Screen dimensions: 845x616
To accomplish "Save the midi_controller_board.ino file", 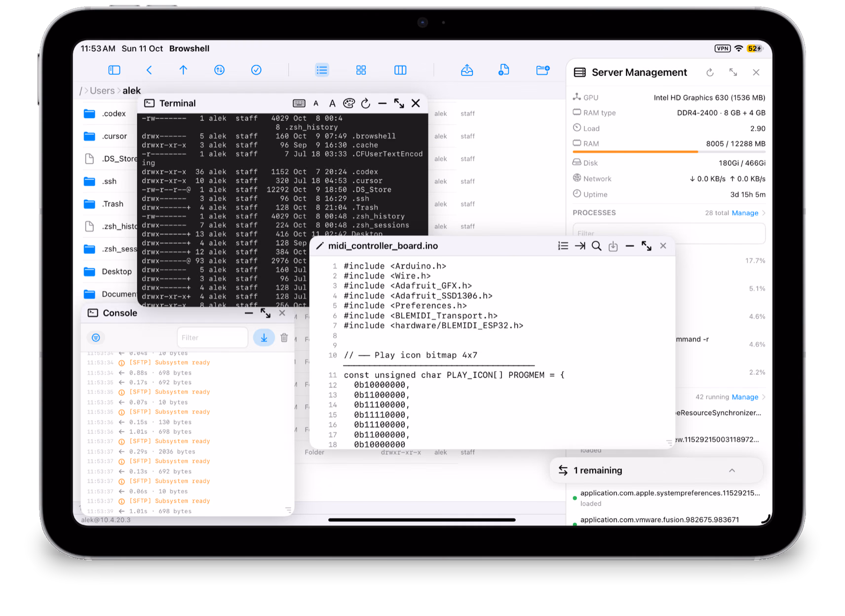I will point(613,246).
